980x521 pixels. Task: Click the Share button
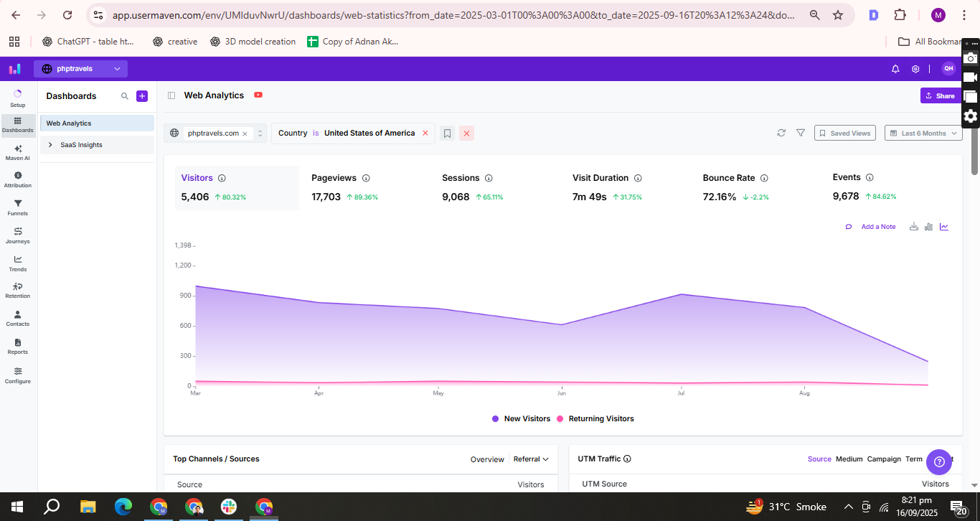pyautogui.click(x=941, y=95)
